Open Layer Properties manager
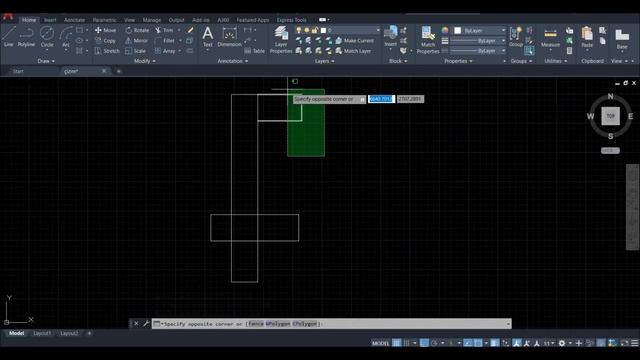640x360 pixels. [x=281, y=40]
